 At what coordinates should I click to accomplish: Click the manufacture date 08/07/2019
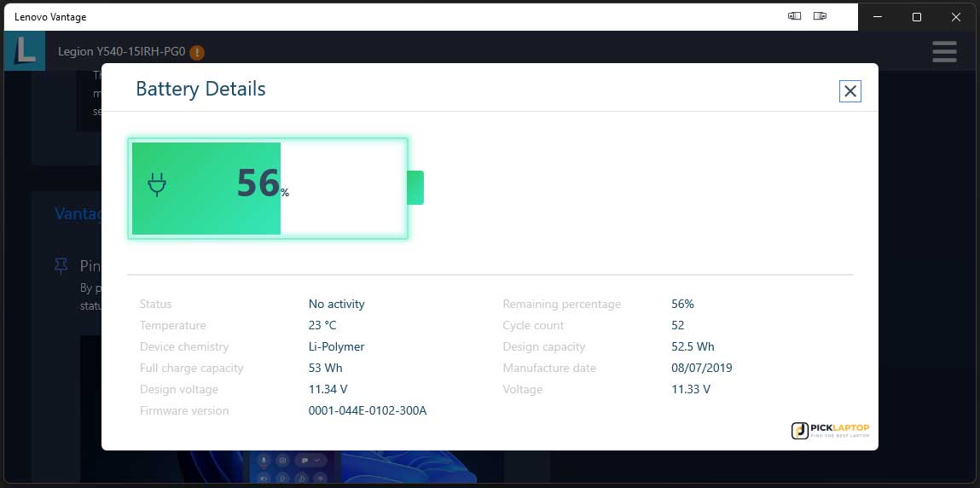tap(702, 368)
